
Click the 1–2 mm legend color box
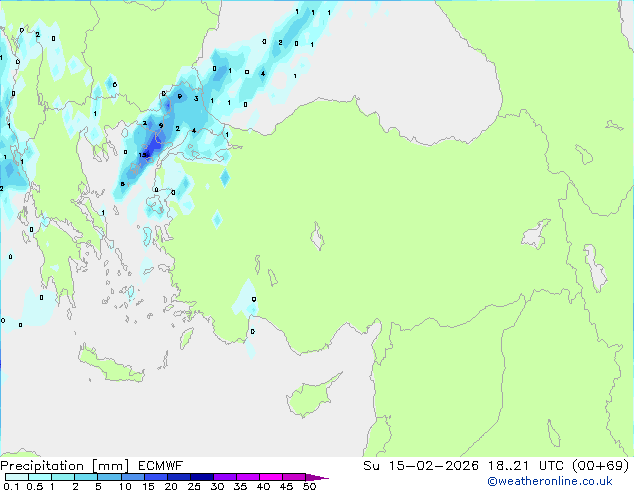63,477
